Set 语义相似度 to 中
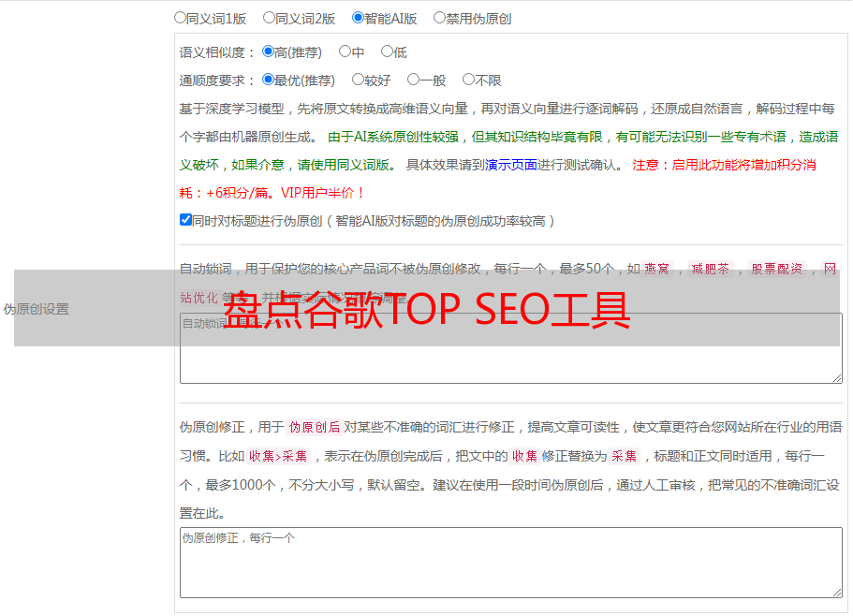853x616 pixels. click(x=345, y=51)
